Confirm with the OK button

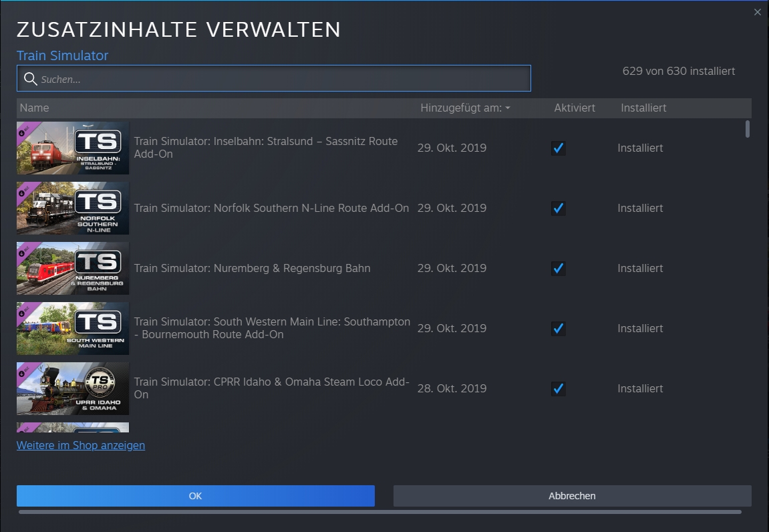196,496
